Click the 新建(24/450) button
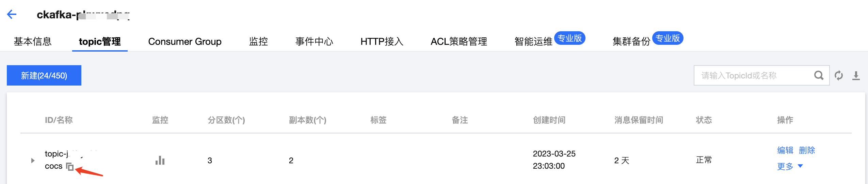Image resolution: width=868 pixels, height=184 pixels. pyautogui.click(x=44, y=75)
